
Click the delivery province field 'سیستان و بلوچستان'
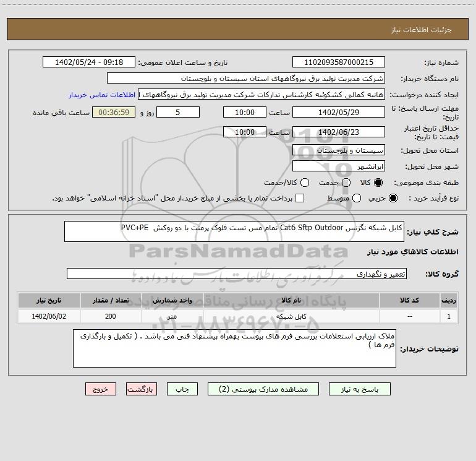pos(338,150)
